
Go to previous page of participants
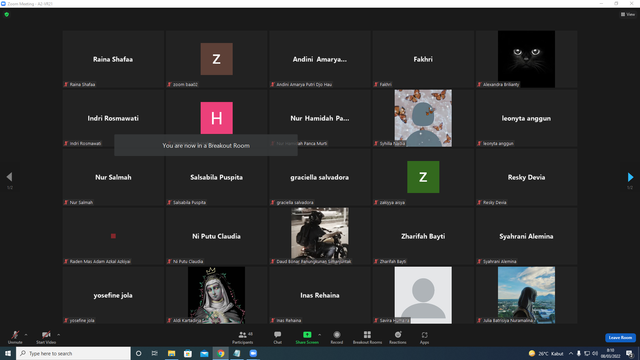[x=9, y=177]
